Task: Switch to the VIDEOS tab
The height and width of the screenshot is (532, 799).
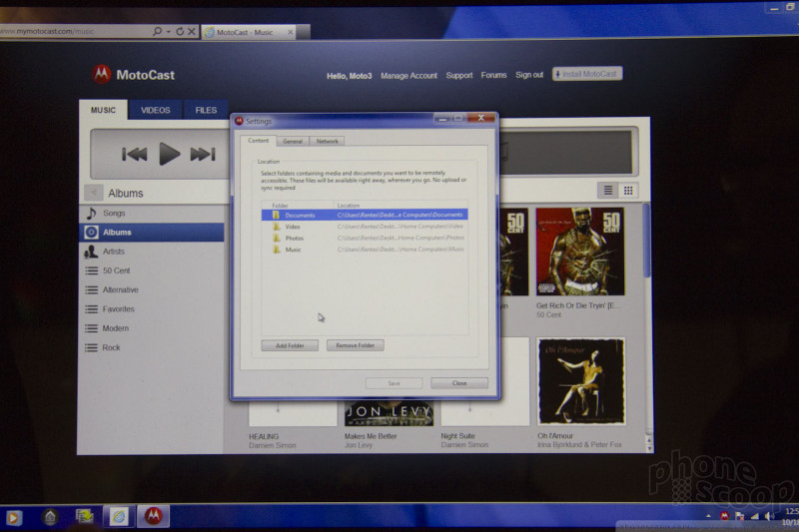Action: pyautogui.click(x=156, y=110)
